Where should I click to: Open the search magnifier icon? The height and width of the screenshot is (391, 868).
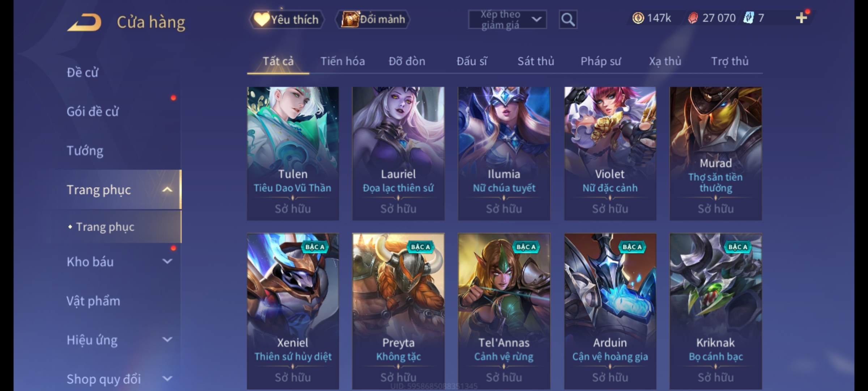point(568,20)
